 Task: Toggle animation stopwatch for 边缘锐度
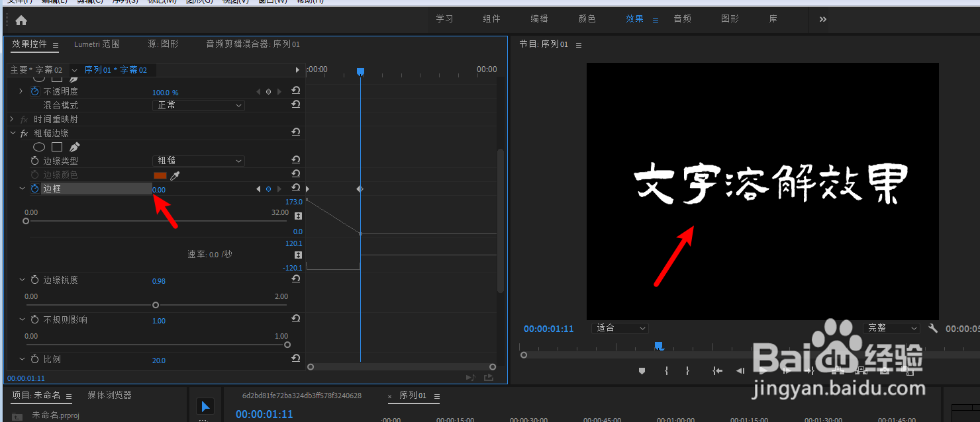tap(35, 280)
